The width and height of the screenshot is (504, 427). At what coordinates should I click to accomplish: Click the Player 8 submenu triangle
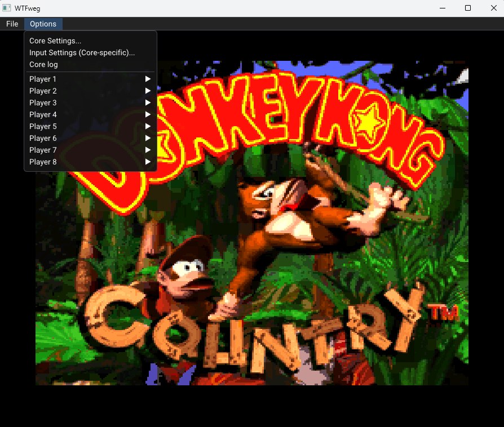click(148, 162)
